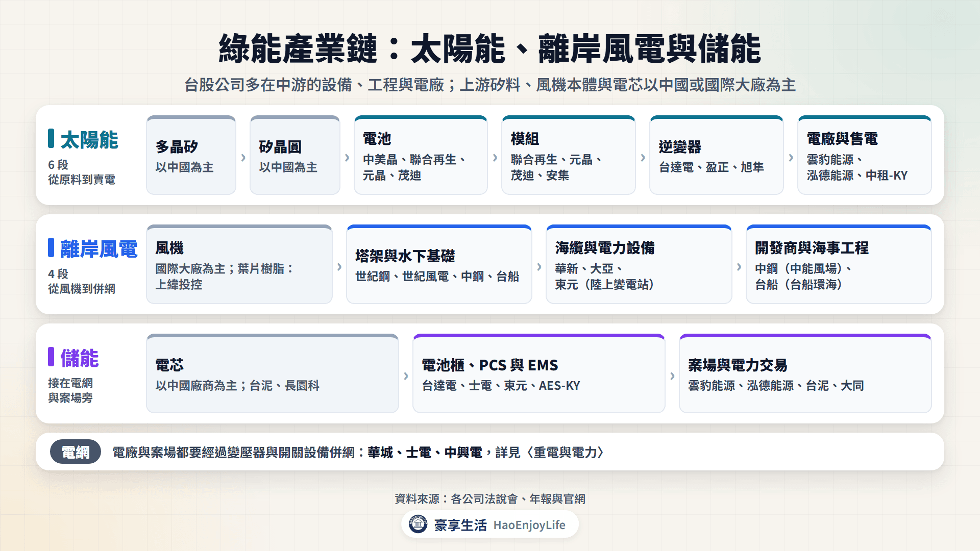Click the 儲能 row heading
Viewport: 980px width, 551px height.
80,358
